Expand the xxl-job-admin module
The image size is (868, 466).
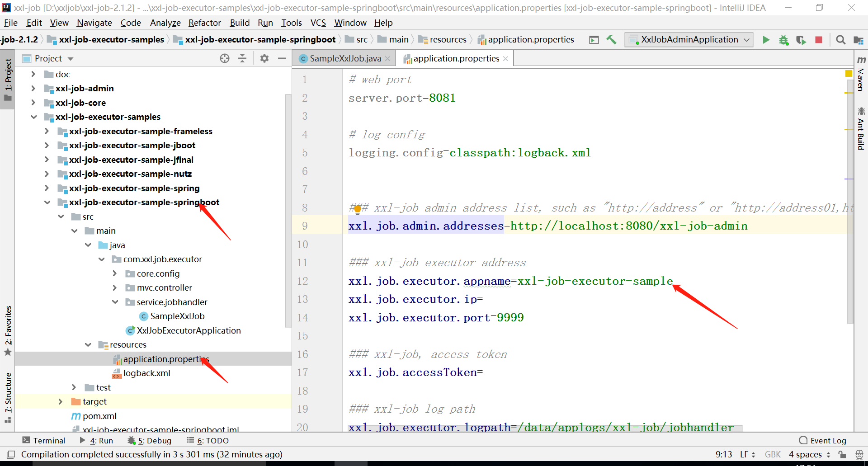tap(33, 88)
